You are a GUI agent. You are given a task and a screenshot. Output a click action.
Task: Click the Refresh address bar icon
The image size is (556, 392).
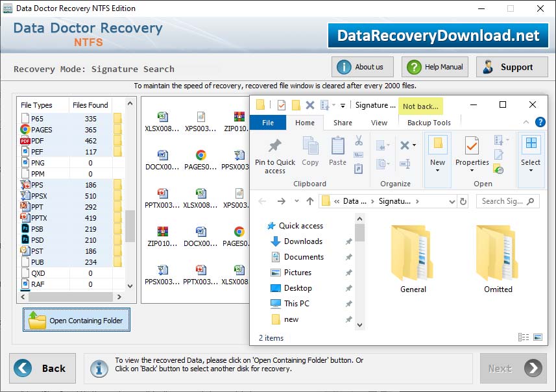point(463,201)
